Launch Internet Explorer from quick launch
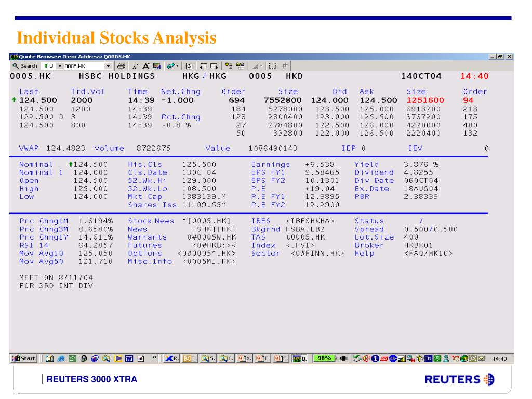 pyautogui.click(x=61, y=358)
